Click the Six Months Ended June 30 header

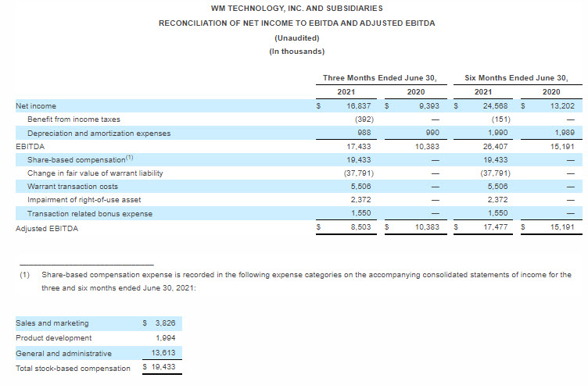pyautogui.click(x=516, y=77)
